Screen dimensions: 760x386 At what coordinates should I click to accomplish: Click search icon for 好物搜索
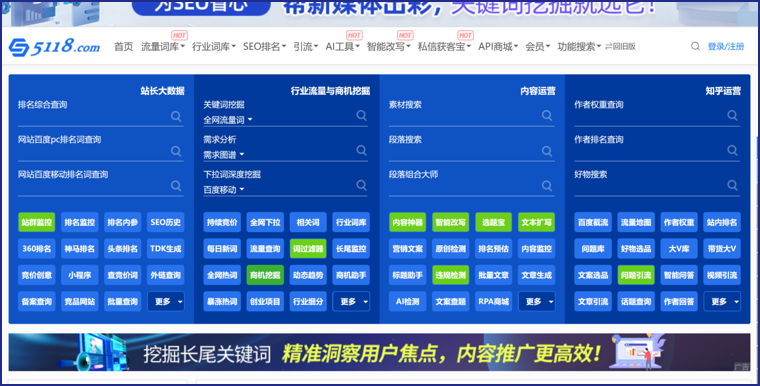[x=732, y=185]
